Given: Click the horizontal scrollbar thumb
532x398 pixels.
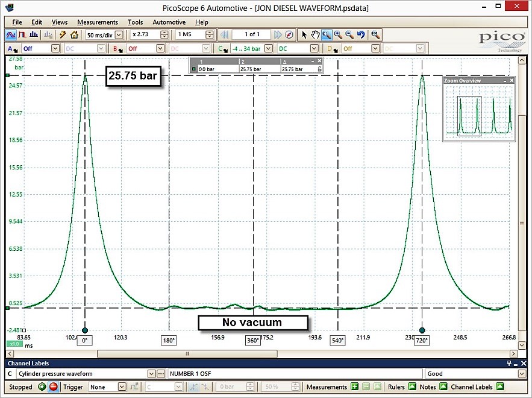Looking at the screenshot, I should tap(187, 353).
